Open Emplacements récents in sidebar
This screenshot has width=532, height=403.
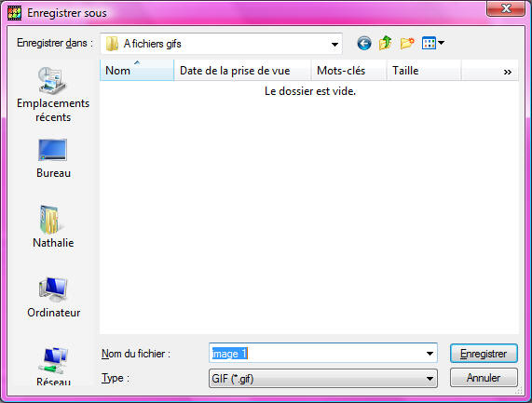point(53,95)
